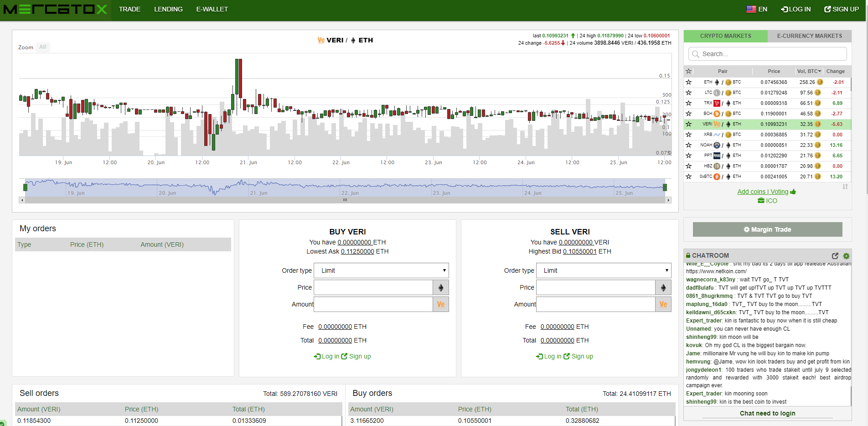Grab the navigator left range handle

coord(25,187)
